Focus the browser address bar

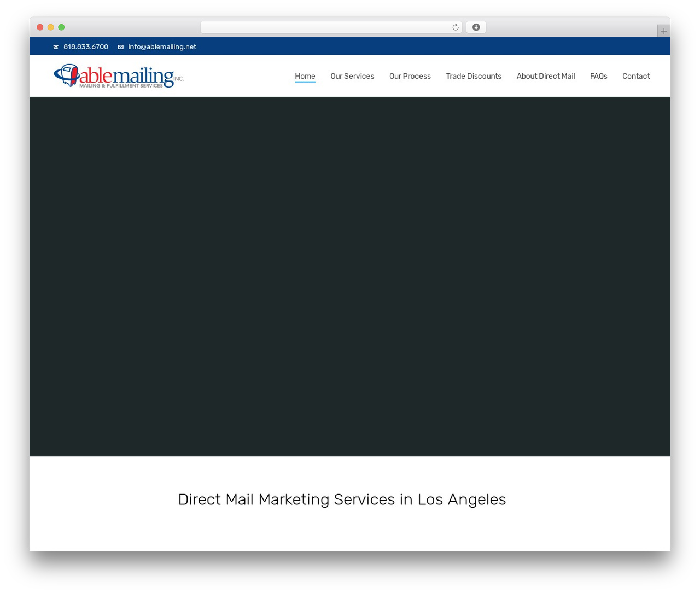(x=331, y=27)
